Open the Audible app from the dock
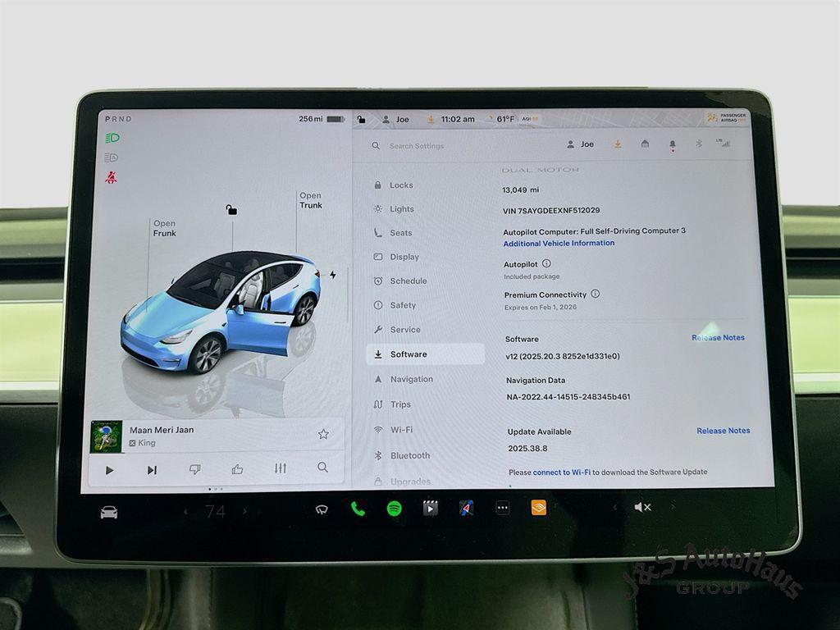840x630 pixels. pyautogui.click(x=540, y=509)
